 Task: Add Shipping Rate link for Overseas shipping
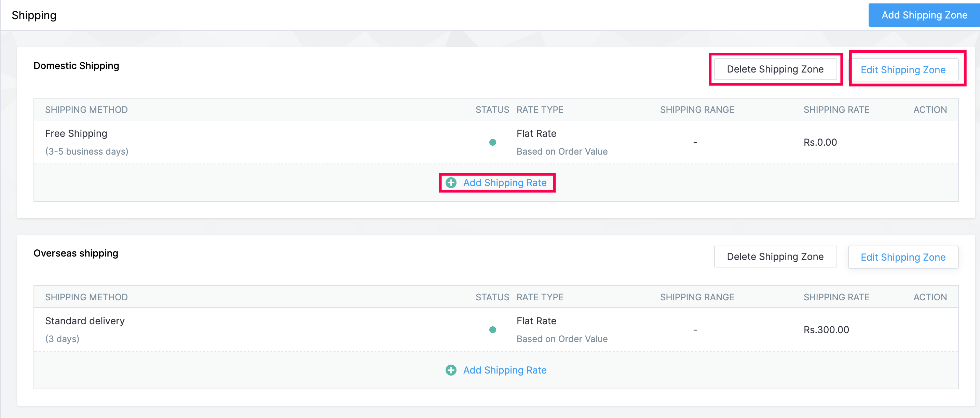(x=504, y=370)
